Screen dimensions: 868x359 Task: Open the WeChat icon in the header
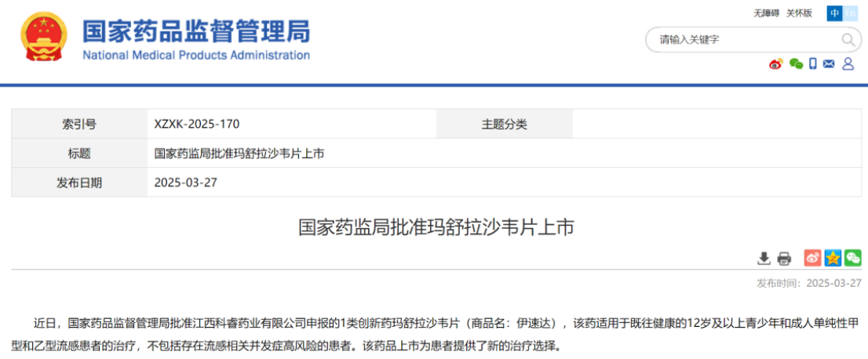[796, 64]
